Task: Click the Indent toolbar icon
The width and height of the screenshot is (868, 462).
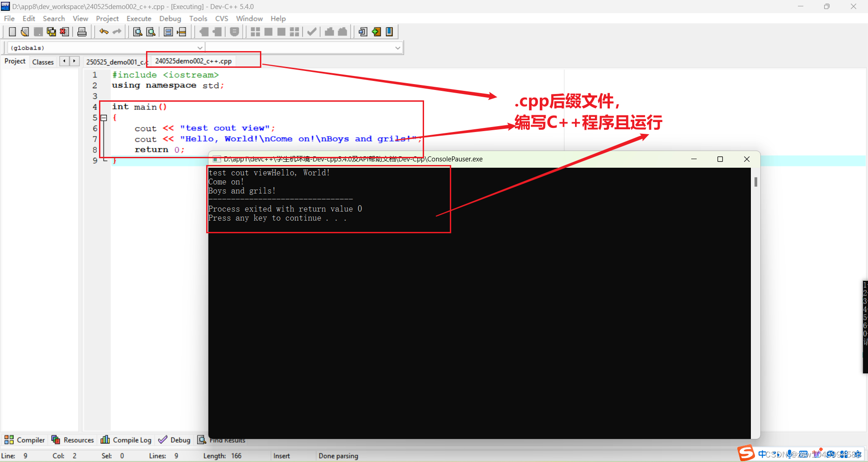Action: tap(204, 32)
